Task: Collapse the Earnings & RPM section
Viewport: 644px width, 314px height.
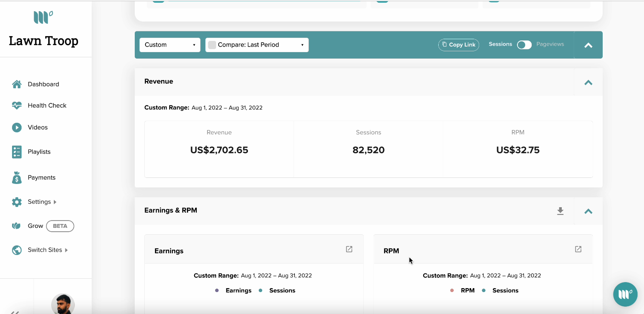Action: [588, 211]
